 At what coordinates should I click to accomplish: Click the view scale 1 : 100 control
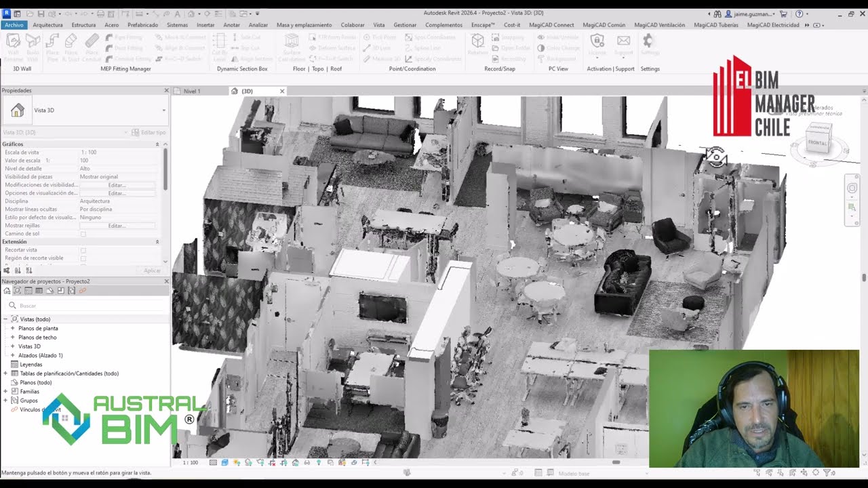pos(191,462)
